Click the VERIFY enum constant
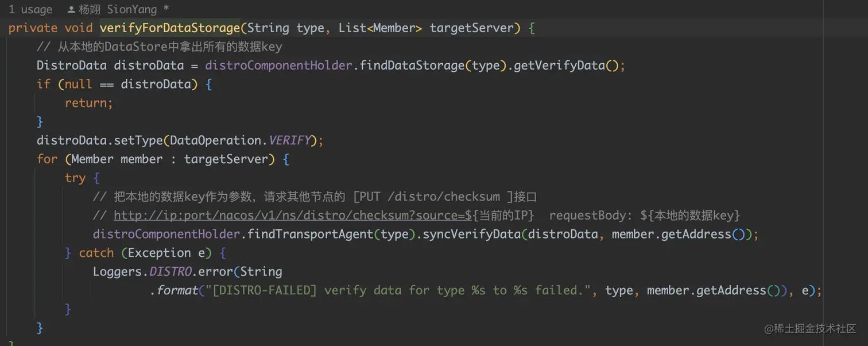The height and width of the screenshot is (346, 868). (290, 140)
